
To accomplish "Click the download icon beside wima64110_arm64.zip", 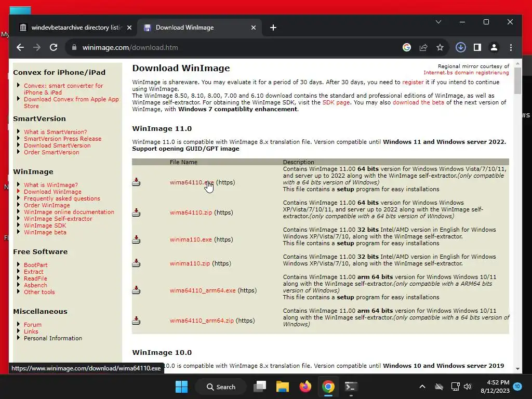I will 136,321.
